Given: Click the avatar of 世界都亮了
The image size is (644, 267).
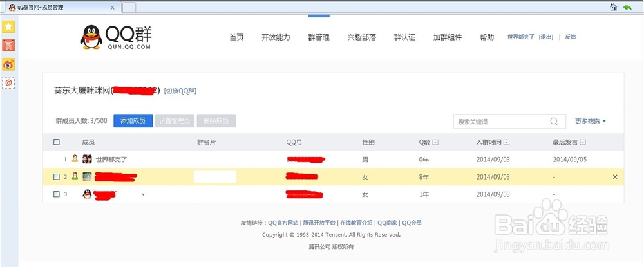Looking at the screenshot, I should click(x=87, y=159).
